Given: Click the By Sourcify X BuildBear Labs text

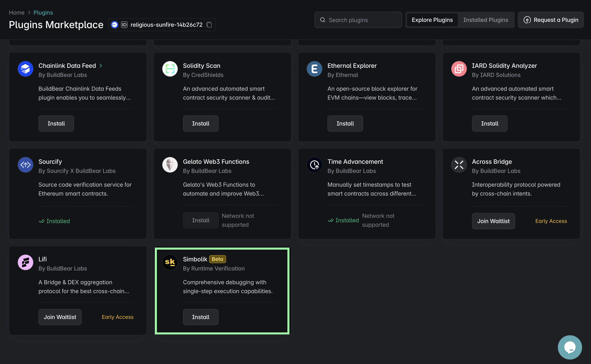Looking at the screenshot, I should pos(77,171).
